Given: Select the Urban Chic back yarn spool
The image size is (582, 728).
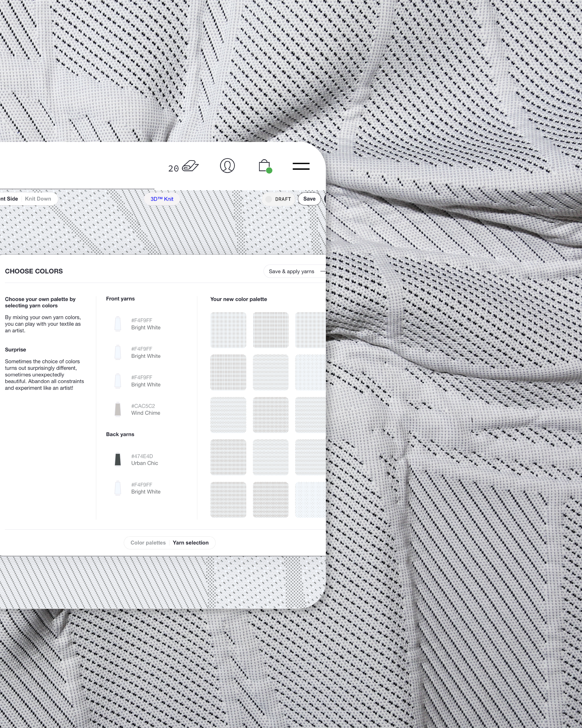Looking at the screenshot, I should click(x=118, y=460).
